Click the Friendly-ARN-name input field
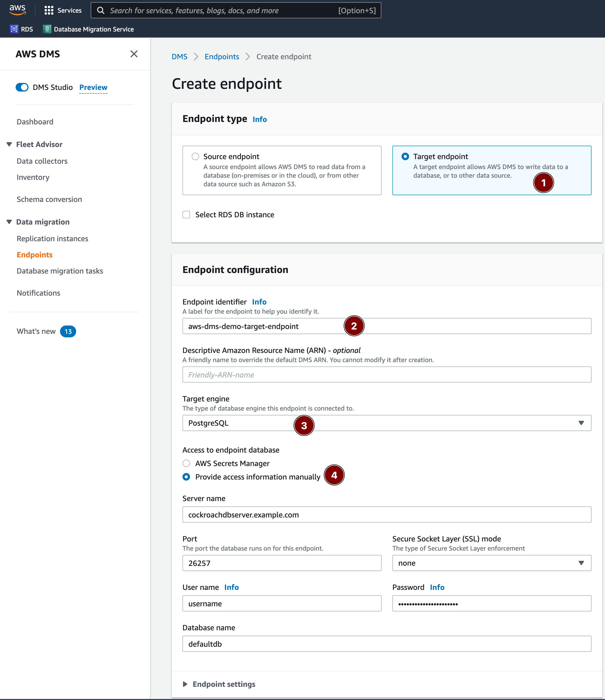Viewport: 605px width, 700px height. pyautogui.click(x=387, y=375)
